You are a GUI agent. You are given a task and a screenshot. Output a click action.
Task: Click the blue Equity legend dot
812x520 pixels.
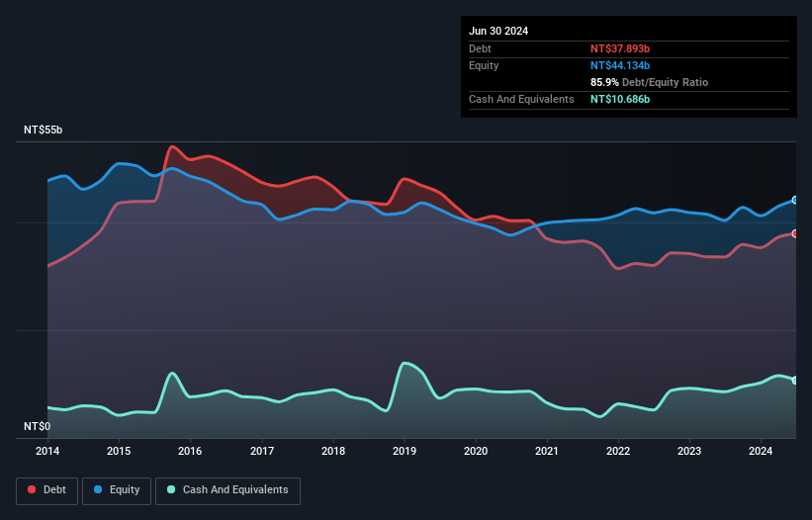tap(98, 489)
